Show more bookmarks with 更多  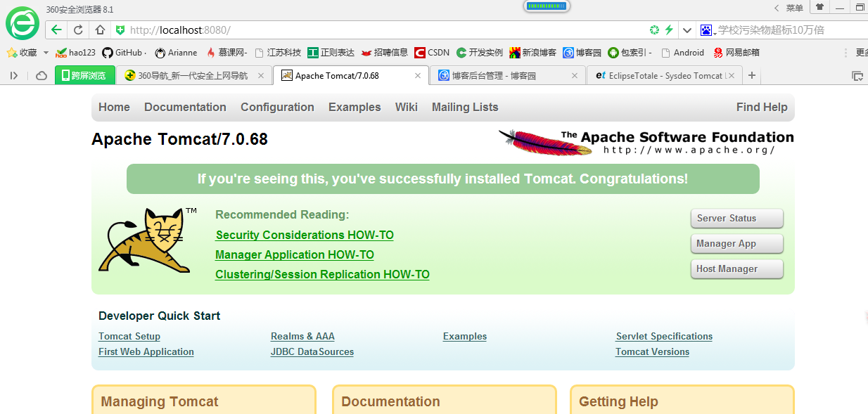[x=862, y=53]
